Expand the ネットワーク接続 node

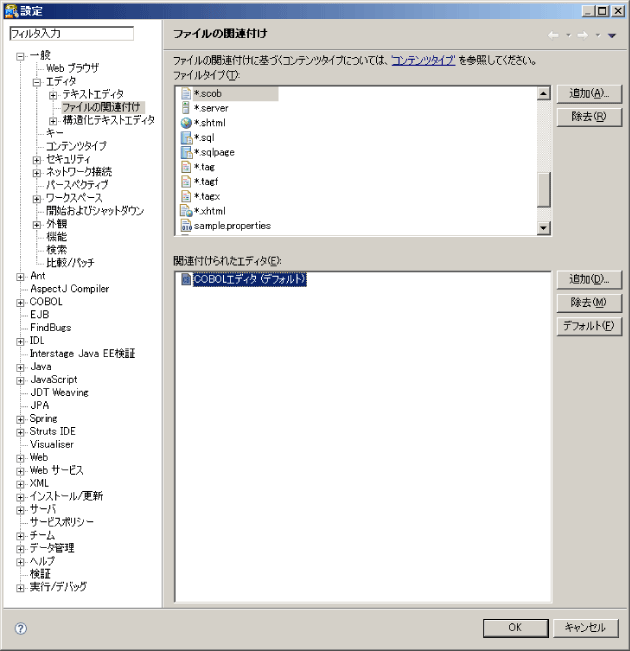pos(37,173)
